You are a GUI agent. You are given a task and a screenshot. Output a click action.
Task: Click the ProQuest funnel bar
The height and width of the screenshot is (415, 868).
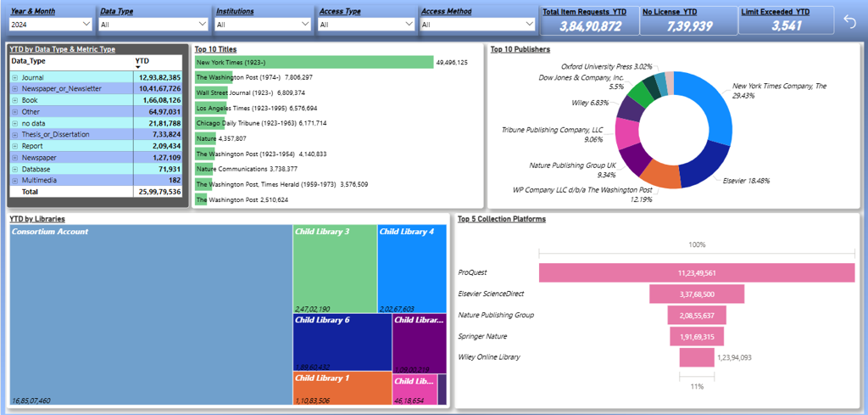coord(697,272)
